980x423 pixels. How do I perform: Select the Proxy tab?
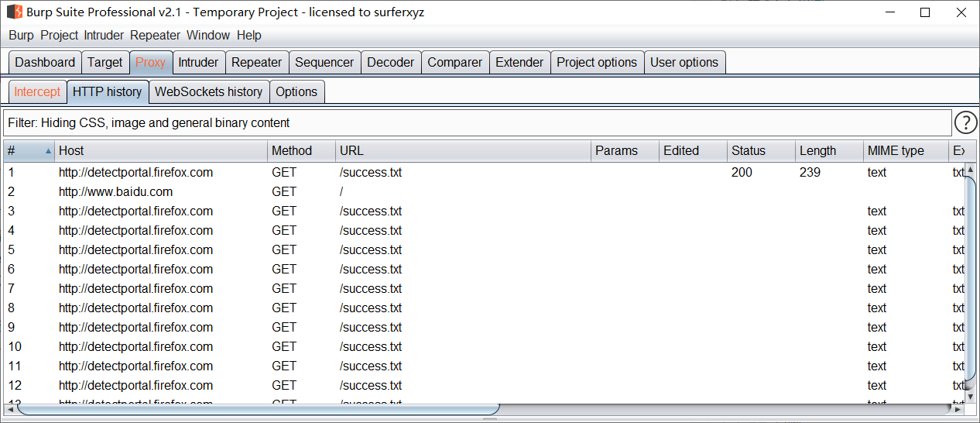150,63
